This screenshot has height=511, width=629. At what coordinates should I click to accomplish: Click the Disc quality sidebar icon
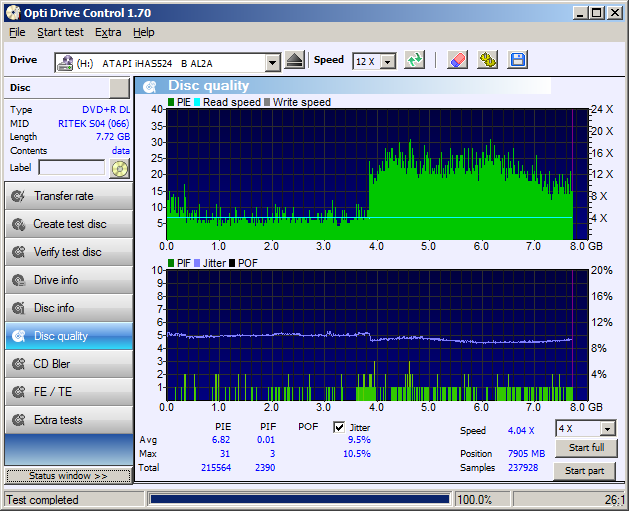pyautogui.click(x=18, y=336)
